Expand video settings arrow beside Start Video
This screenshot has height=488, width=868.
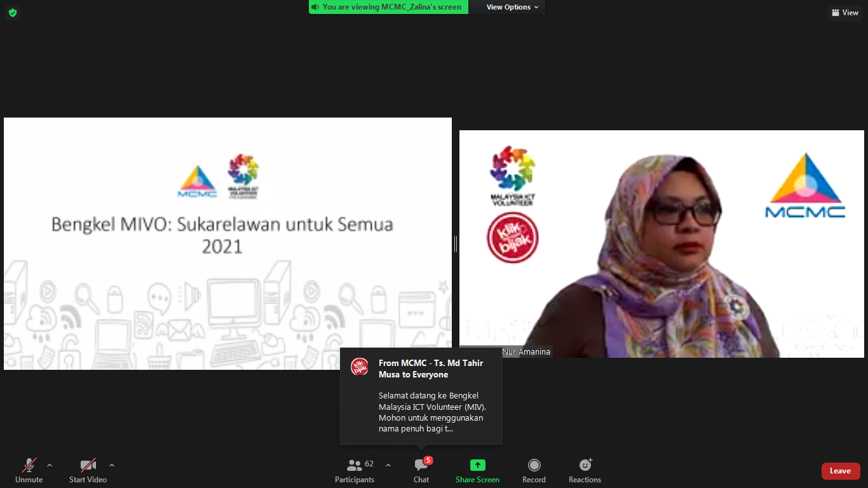pyautogui.click(x=112, y=465)
